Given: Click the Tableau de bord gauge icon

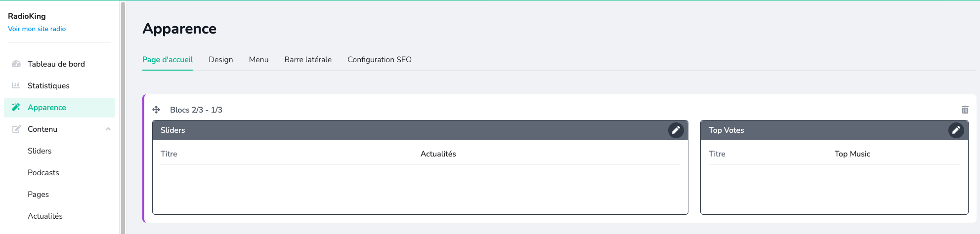Looking at the screenshot, I should coord(16,64).
